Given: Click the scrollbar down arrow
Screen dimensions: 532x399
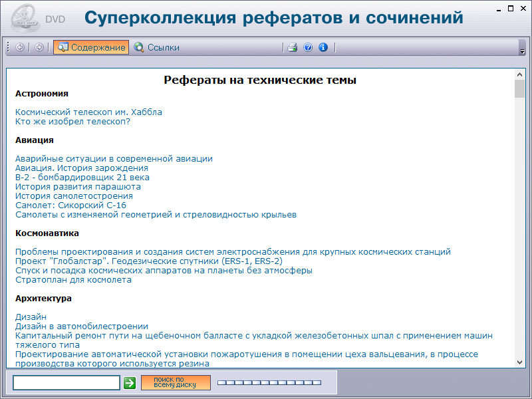Looking at the screenshot, I should pos(519,362).
